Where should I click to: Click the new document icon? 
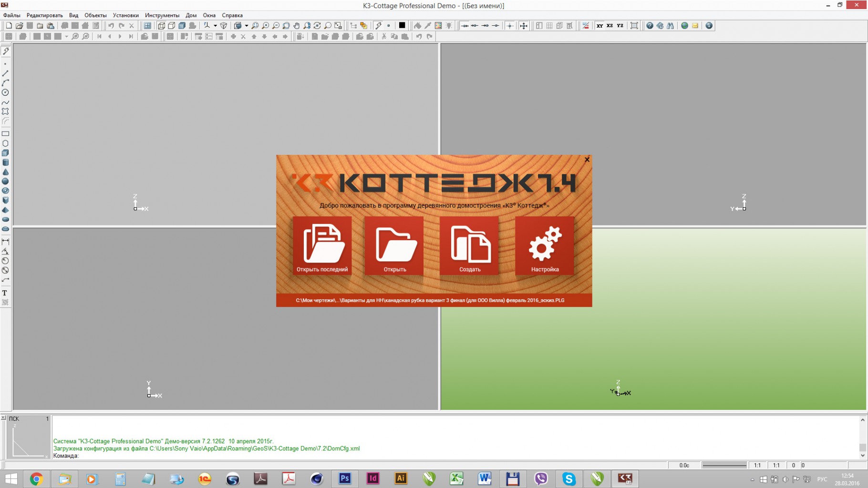(9, 26)
